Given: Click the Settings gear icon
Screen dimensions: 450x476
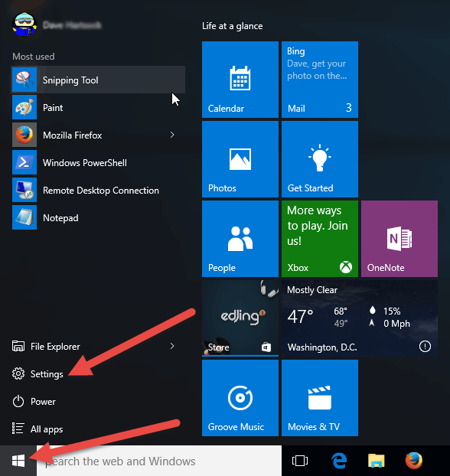Looking at the screenshot, I should tap(18, 373).
